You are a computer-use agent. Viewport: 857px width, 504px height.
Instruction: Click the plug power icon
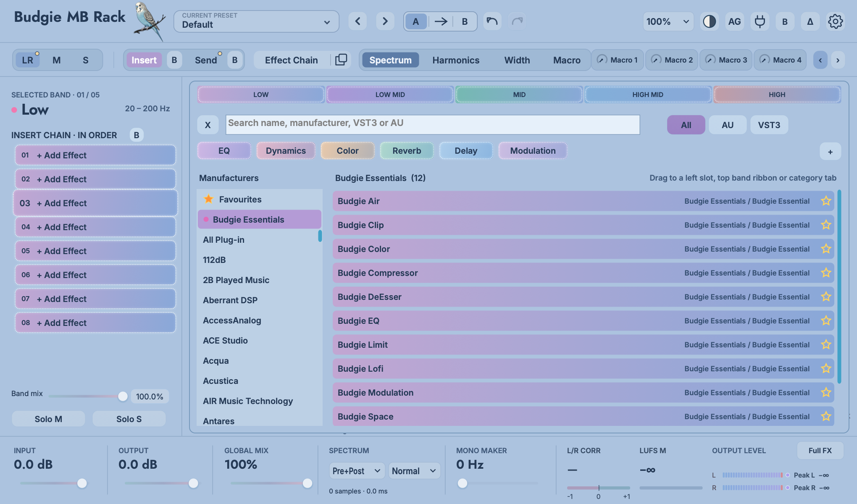click(760, 21)
